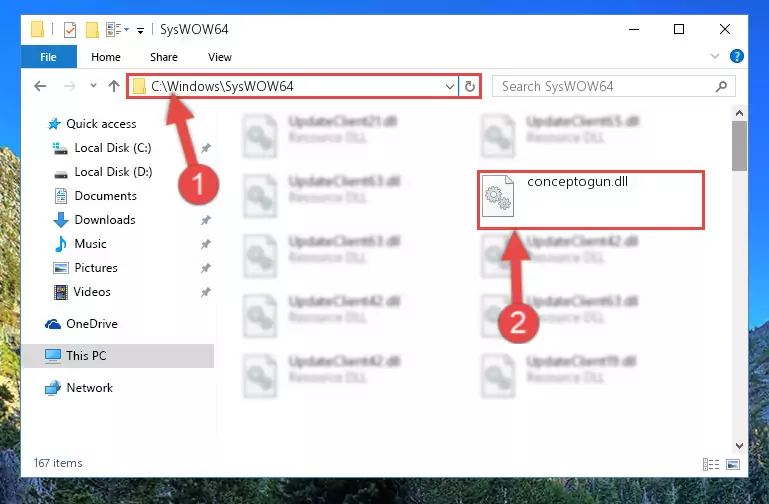Image resolution: width=769 pixels, height=504 pixels.
Task: Open the Videos folder shortcut
Action: pos(92,292)
